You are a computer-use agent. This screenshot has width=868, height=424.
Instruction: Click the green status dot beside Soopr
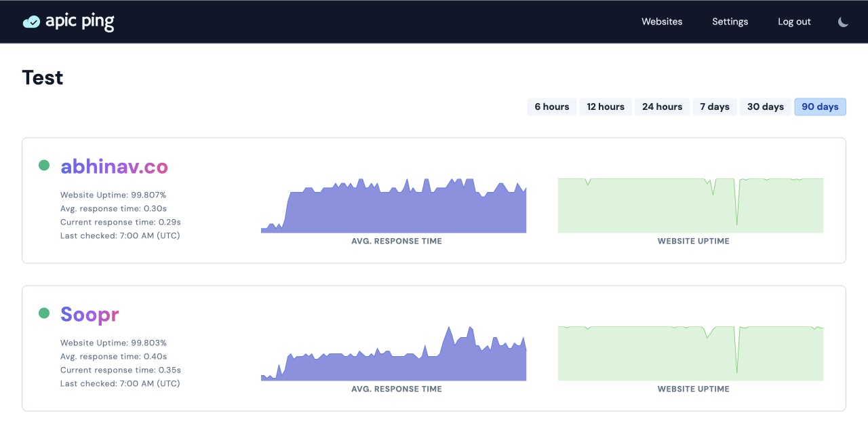point(44,313)
